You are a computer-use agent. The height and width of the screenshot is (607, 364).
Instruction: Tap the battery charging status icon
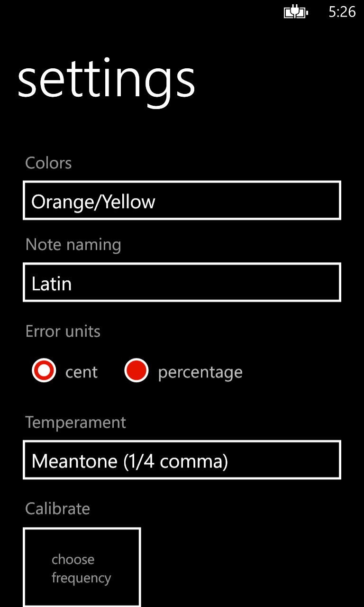click(296, 12)
